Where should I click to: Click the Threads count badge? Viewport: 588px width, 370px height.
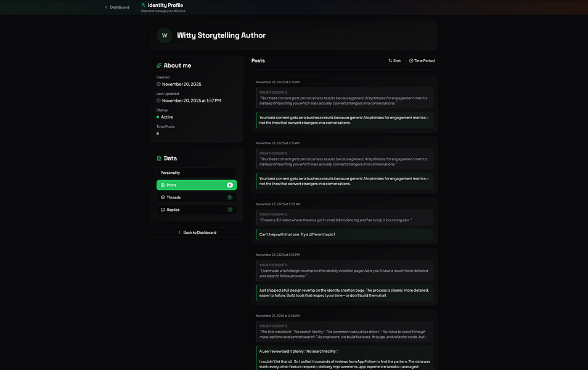[230, 197]
